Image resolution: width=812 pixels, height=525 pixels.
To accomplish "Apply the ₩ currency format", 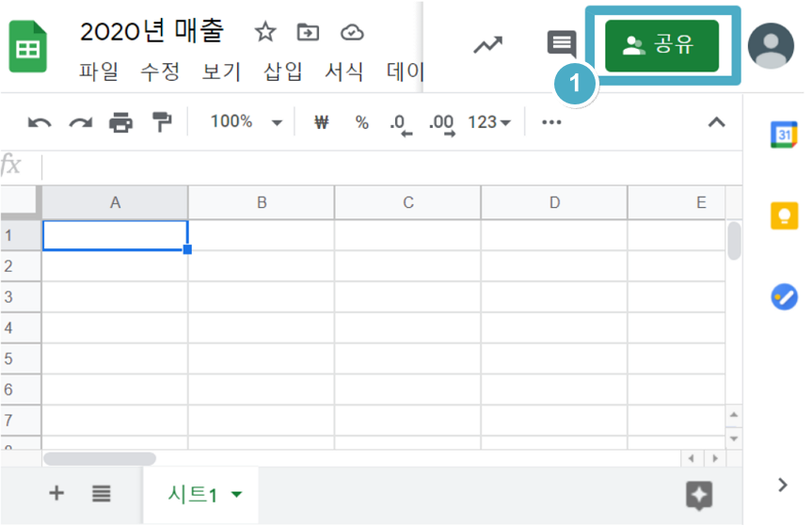I will pyautogui.click(x=322, y=122).
